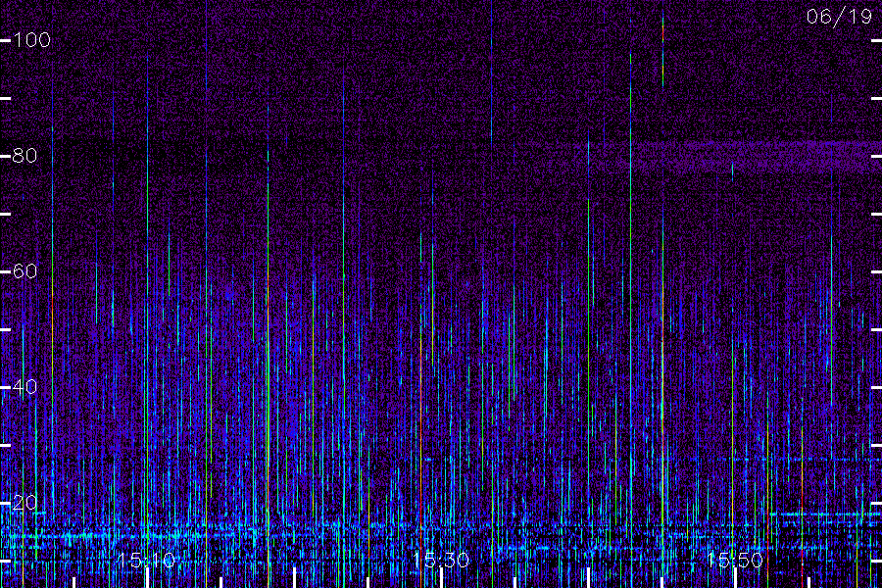
Task: Click the 40 frequency axis label
Action: pos(24,386)
